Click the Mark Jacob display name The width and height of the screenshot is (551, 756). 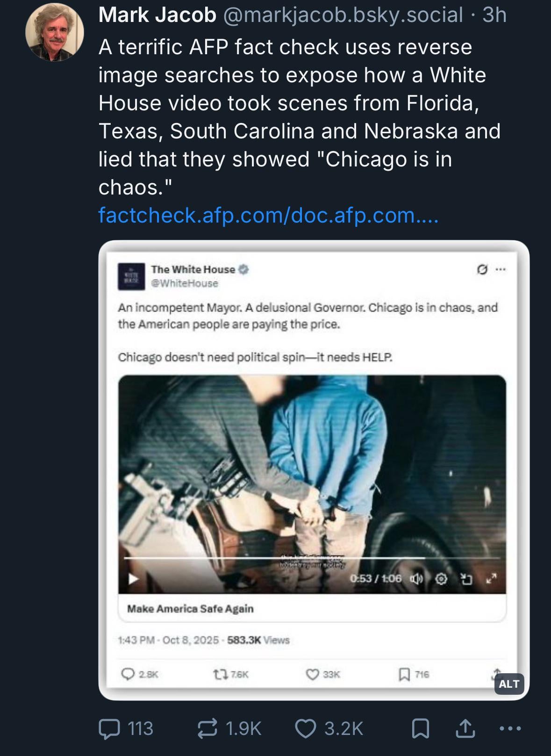pyautogui.click(x=157, y=15)
